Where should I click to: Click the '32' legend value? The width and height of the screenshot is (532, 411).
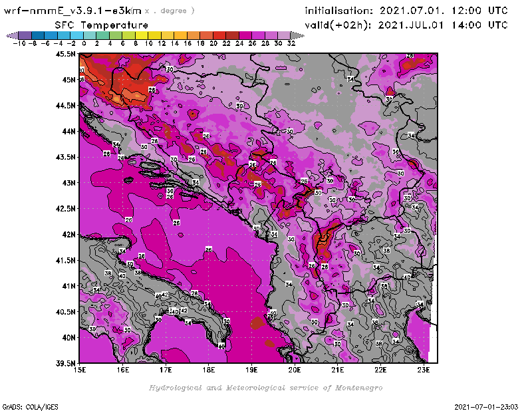pyautogui.click(x=291, y=43)
